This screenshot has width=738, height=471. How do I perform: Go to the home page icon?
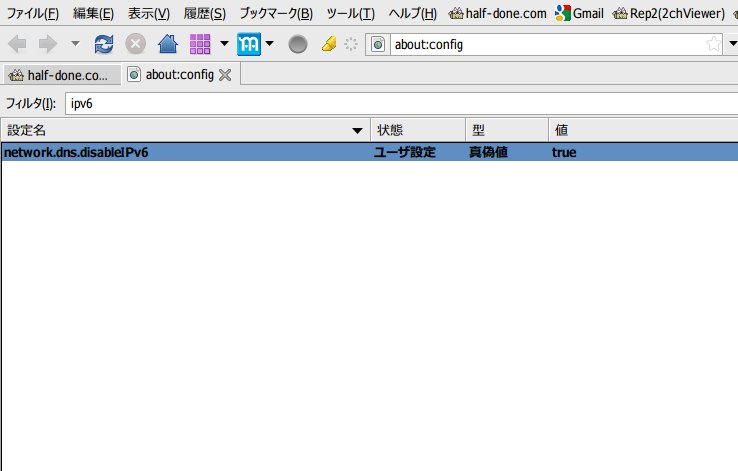pos(168,44)
